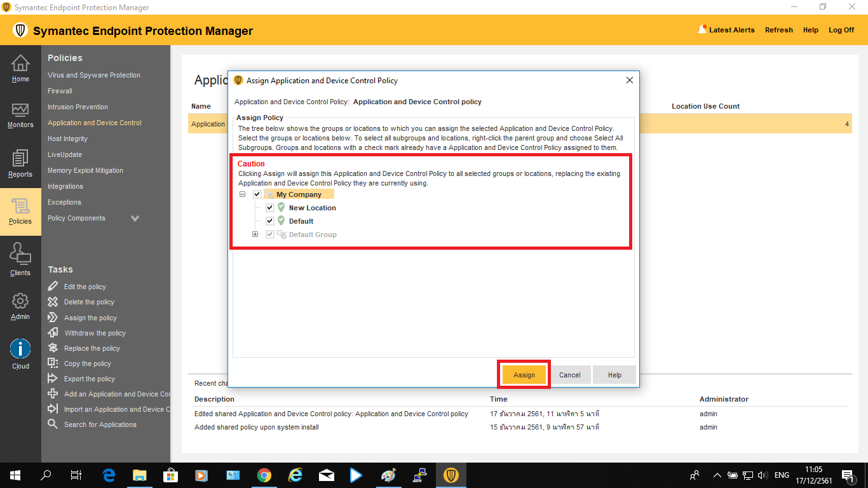Expand the Policy Components chevron

[135, 218]
